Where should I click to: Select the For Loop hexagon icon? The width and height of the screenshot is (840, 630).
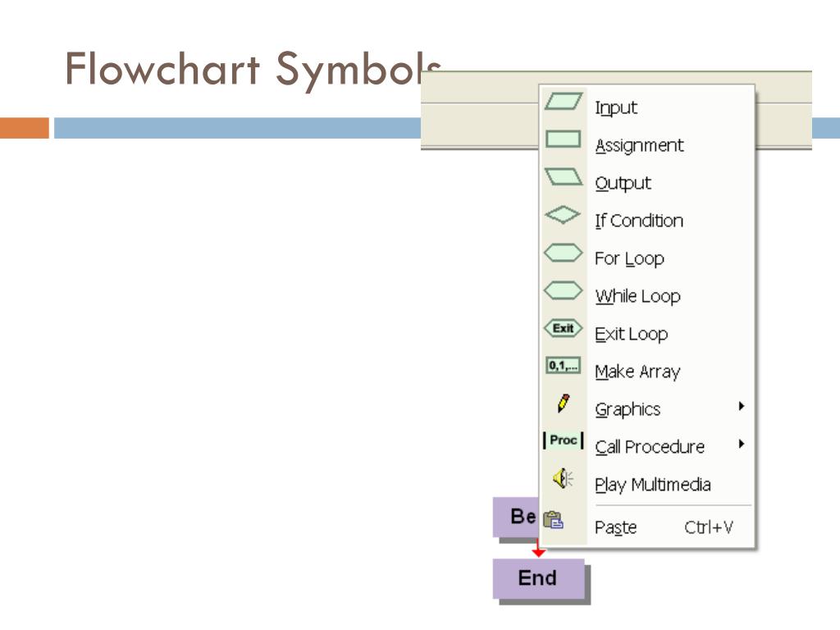coord(563,253)
